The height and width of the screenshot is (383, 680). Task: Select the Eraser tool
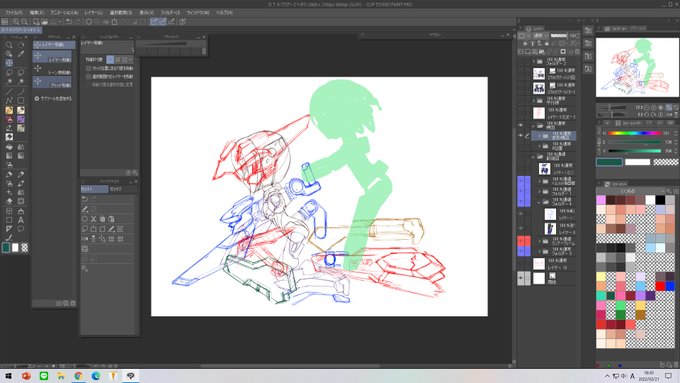coord(9,201)
